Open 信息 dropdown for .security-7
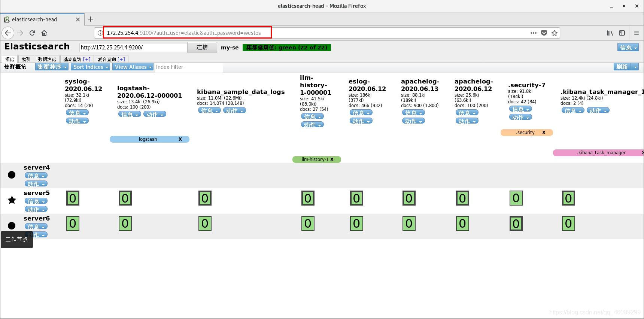 click(520, 109)
